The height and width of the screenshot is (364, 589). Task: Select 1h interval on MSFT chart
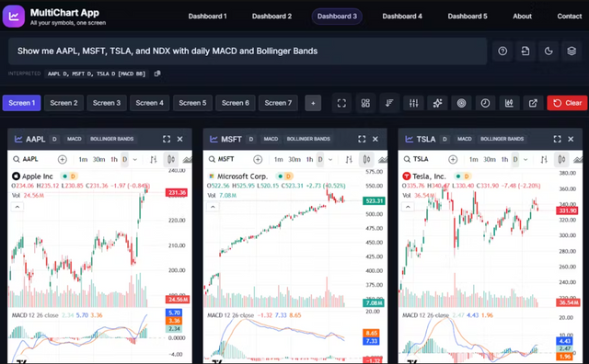(309, 160)
